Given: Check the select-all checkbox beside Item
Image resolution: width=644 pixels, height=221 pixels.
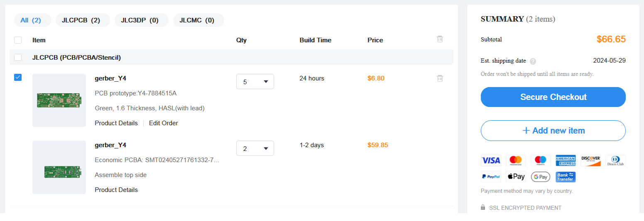Looking at the screenshot, I should [18, 40].
